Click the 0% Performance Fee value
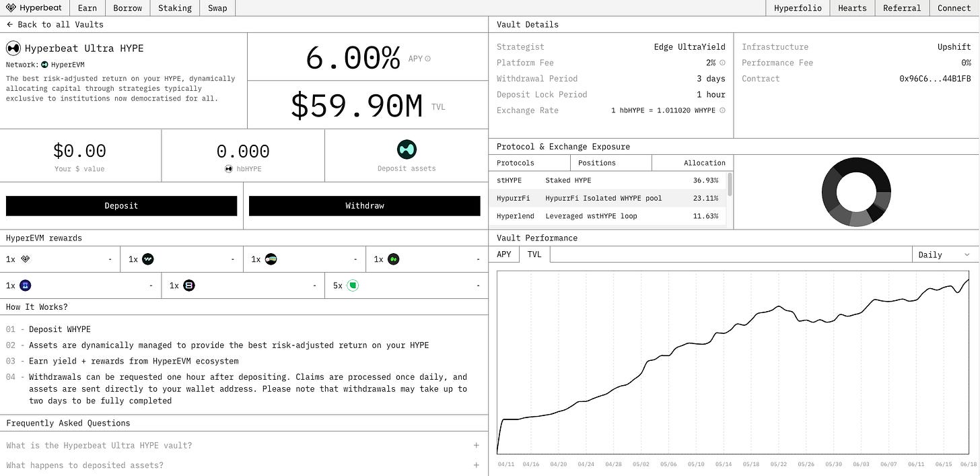This screenshot has height=476, width=980. (966, 63)
